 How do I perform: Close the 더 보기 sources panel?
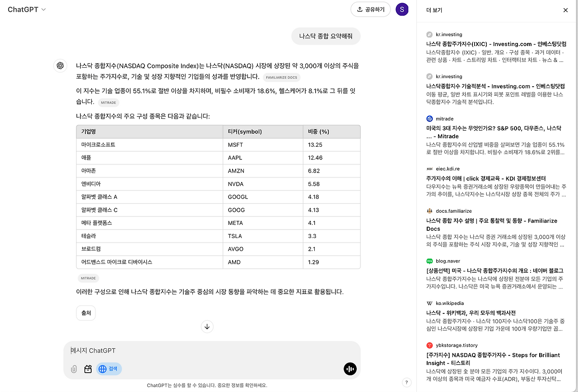click(x=565, y=10)
